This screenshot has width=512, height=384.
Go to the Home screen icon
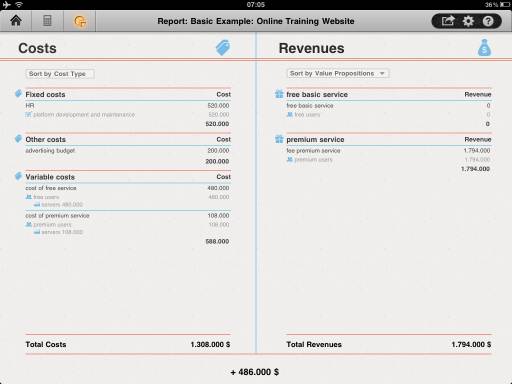tap(16, 21)
